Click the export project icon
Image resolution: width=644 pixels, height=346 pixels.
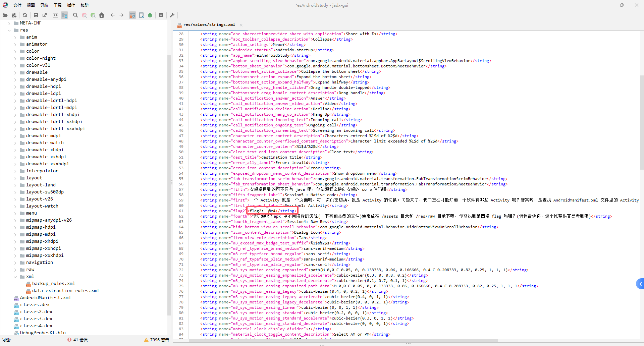coord(45,15)
